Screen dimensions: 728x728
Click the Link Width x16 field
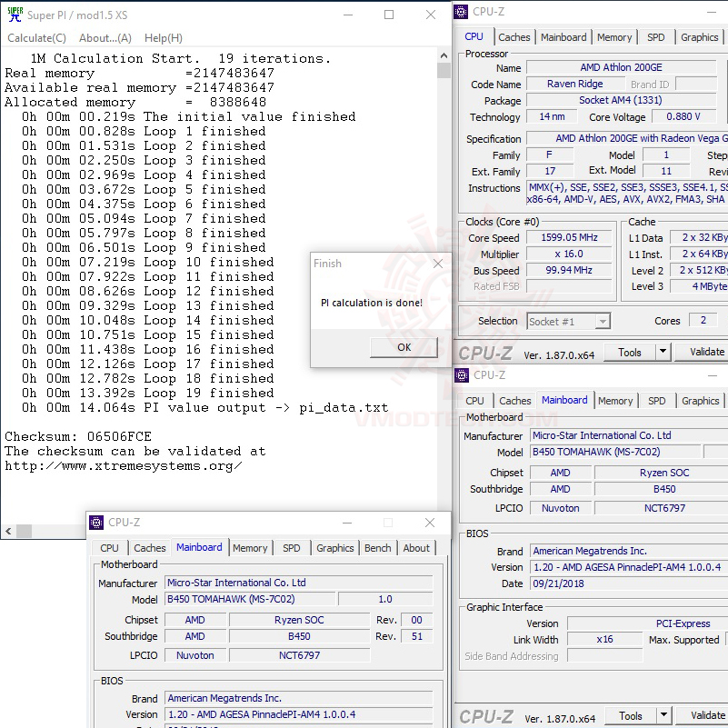pos(604,639)
